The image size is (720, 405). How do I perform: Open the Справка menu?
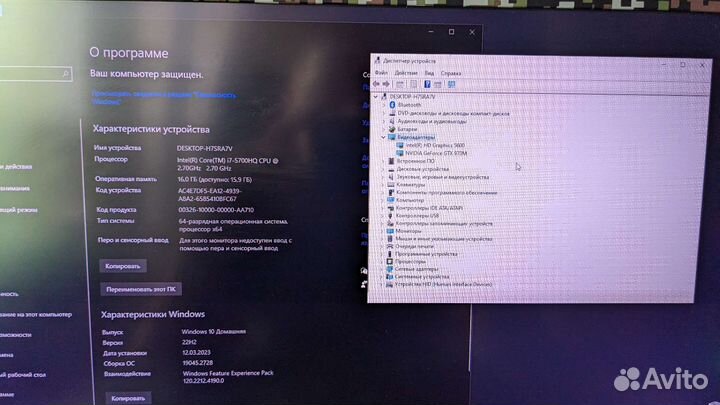(451, 73)
